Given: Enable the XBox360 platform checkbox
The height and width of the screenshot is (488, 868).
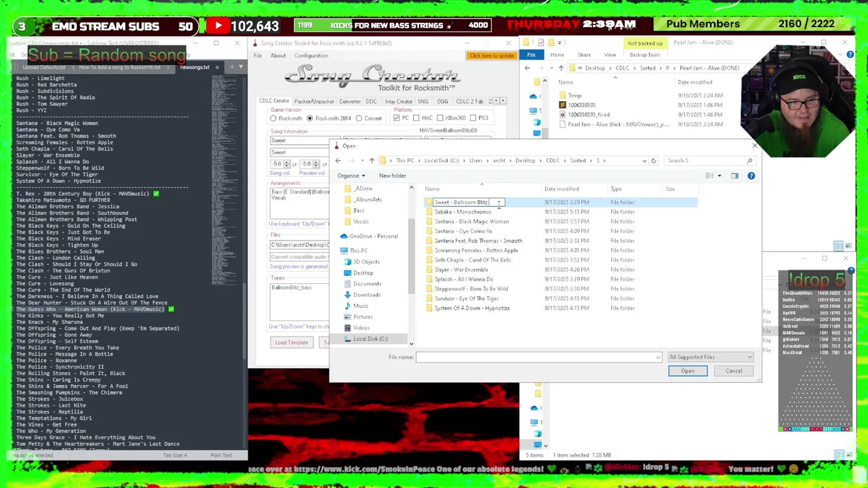Looking at the screenshot, I should 440,118.
